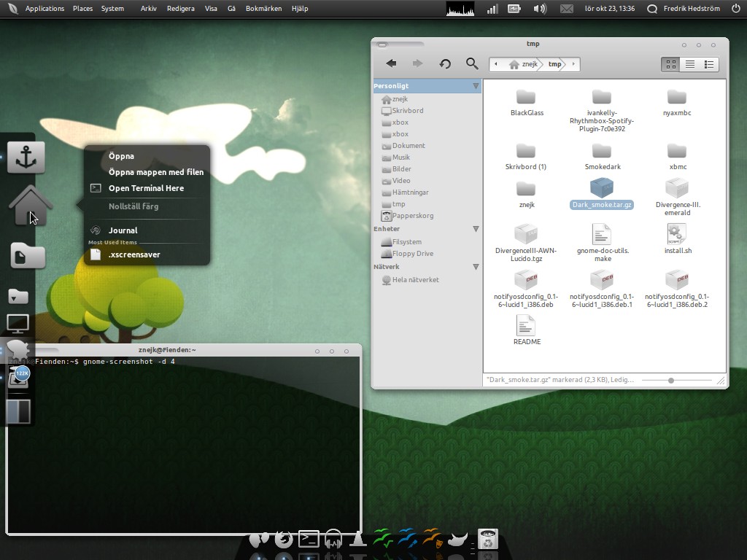
Task: Select Floppy Drive in the sidebar
Action: (x=408, y=254)
